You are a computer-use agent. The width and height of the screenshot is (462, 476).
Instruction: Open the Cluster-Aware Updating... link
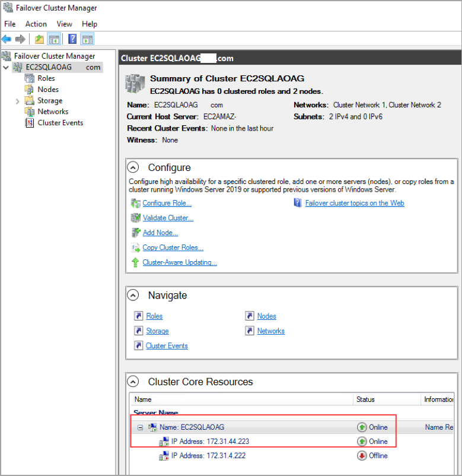pos(180,262)
